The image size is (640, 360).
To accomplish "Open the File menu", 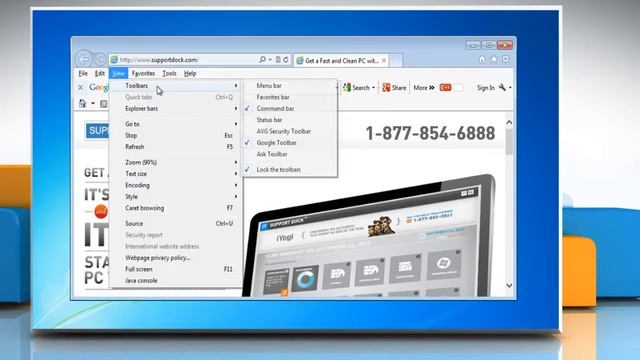I will coord(83,73).
